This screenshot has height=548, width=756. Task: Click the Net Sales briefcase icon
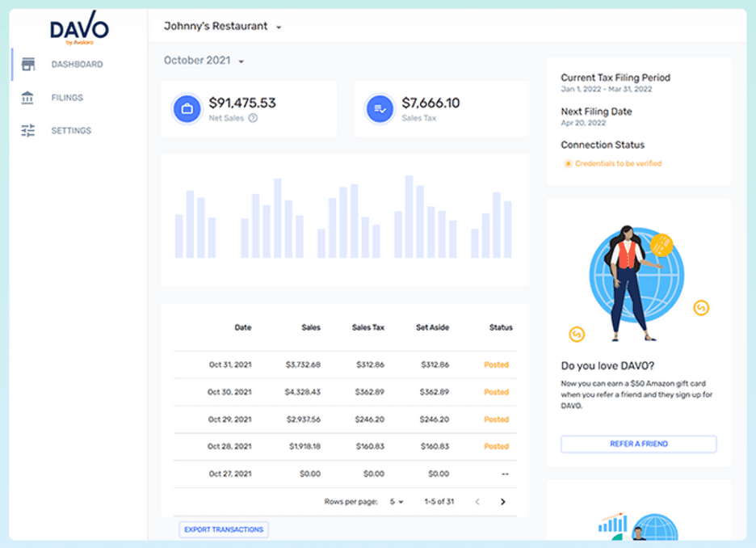(187, 108)
